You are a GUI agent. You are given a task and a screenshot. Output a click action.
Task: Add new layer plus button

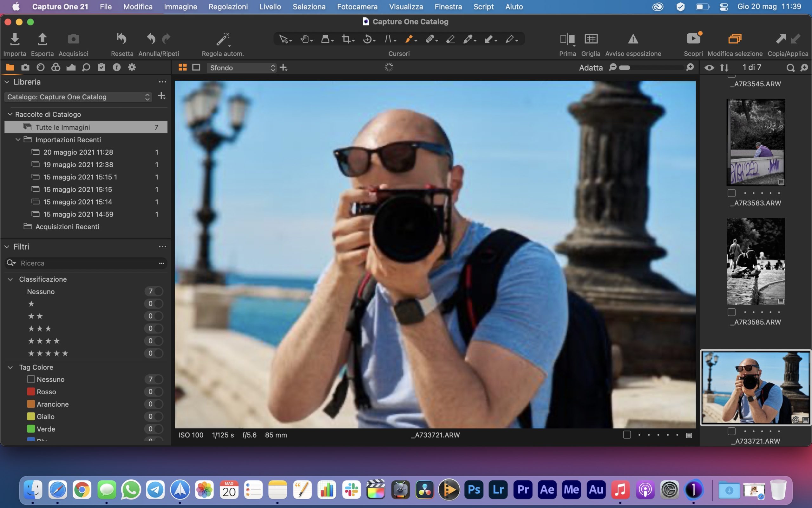pos(284,68)
